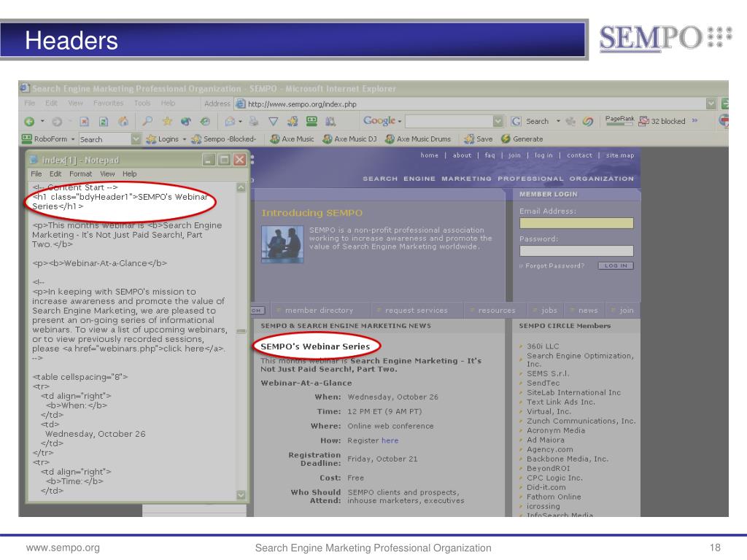Click the page icon next to the URL
The width and height of the screenshot is (747, 560).
(241, 104)
